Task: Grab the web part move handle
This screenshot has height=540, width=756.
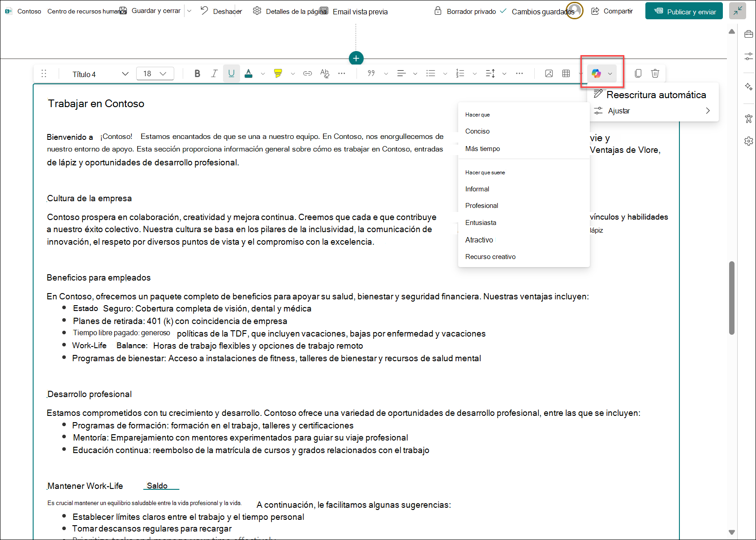Action: click(x=44, y=73)
